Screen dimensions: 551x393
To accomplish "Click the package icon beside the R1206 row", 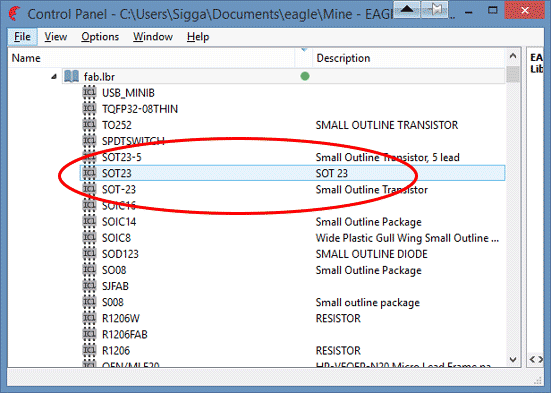I will coord(89,350).
